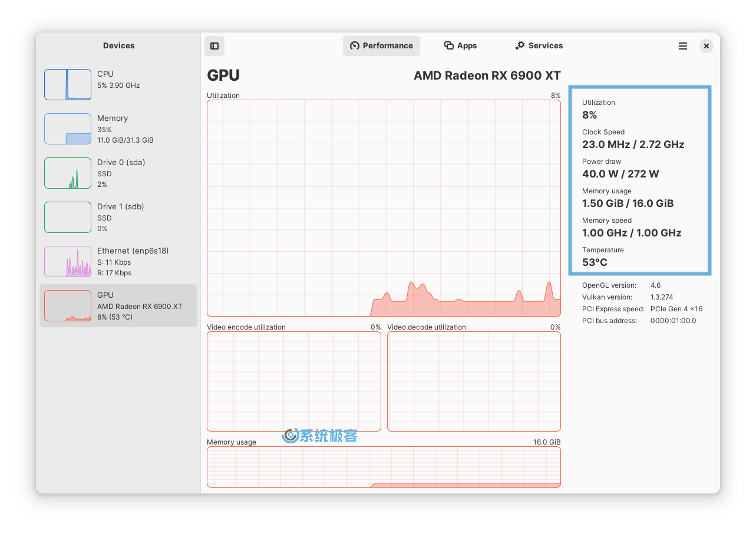The height and width of the screenshot is (533, 756).
Task: Click the Services gear icon
Action: 520,45
